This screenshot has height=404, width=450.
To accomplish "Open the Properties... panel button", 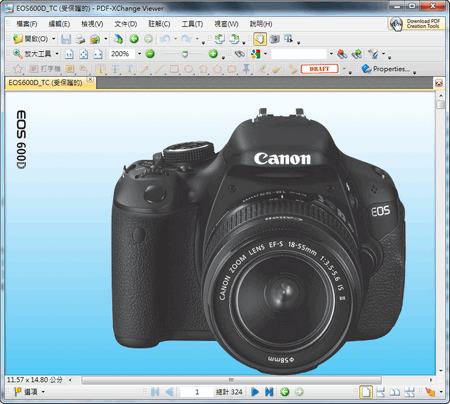I will [x=386, y=69].
